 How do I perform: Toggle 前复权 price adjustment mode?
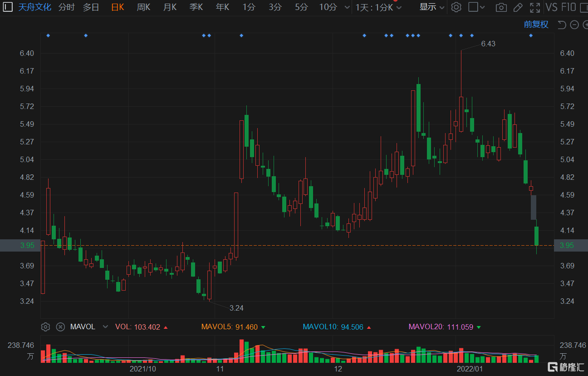tap(536, 25)
